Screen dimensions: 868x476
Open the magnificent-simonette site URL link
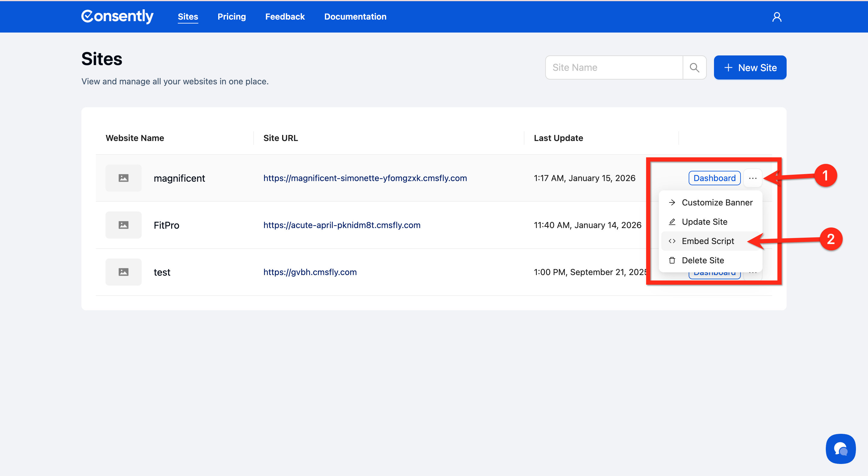[x=365, y=178]
